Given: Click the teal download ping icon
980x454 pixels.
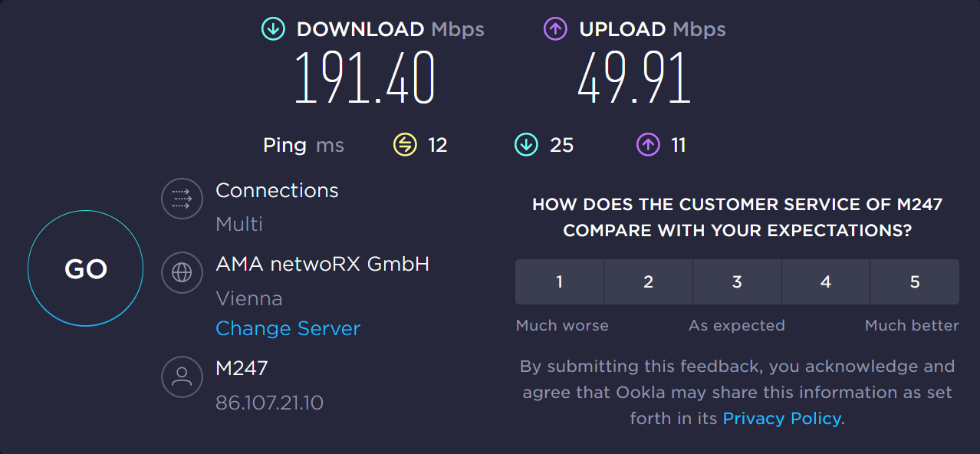Looking at the screenshot, I should (526, 144).
